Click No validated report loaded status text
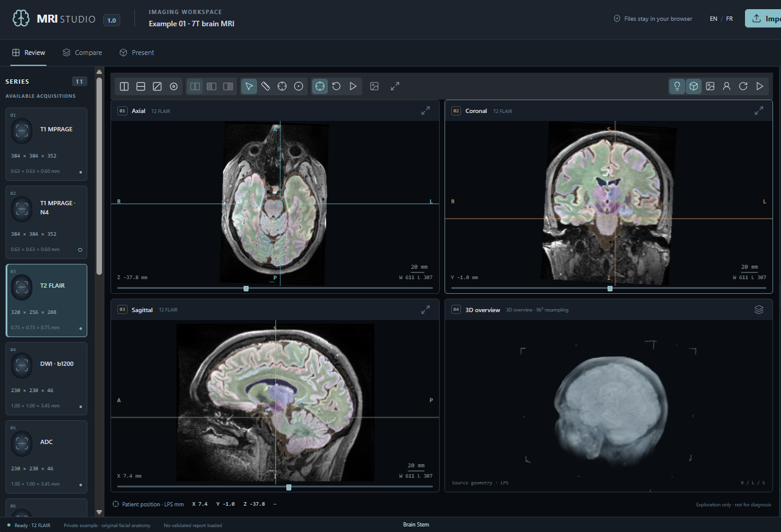The width and height of the screenshot is (781, 532). [x=193, y=525]
